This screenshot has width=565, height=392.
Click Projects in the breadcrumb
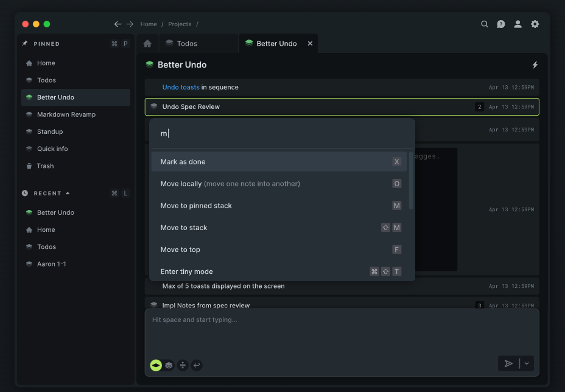[x=180, y=24]
